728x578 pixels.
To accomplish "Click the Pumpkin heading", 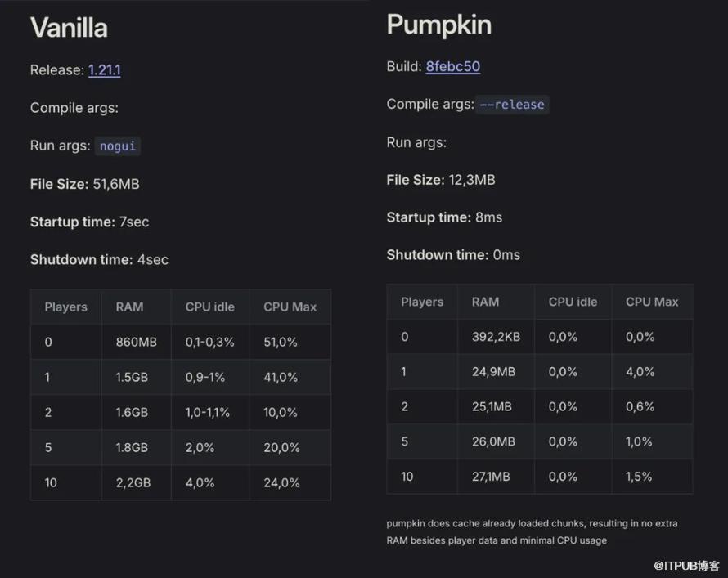I will 438,25.
